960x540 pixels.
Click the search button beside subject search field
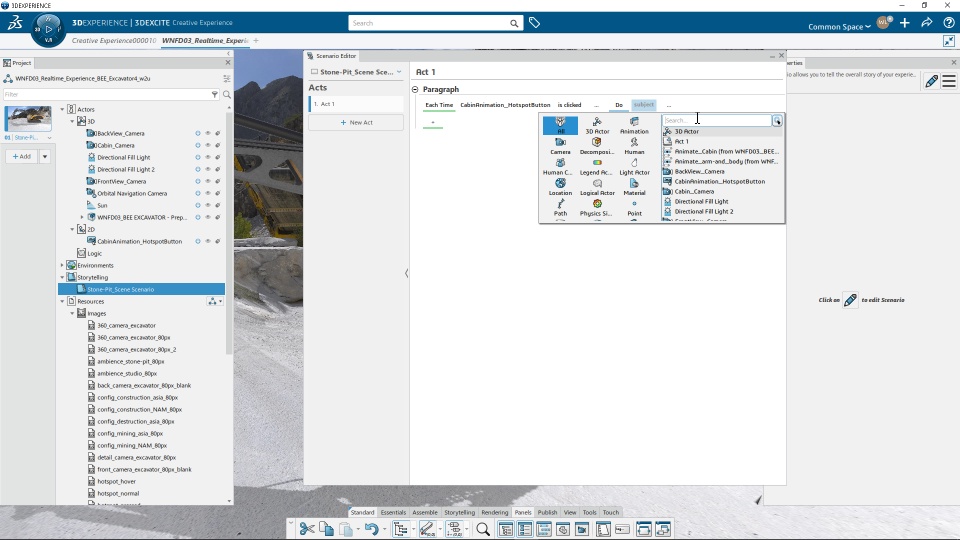click(x=777, y=121)
